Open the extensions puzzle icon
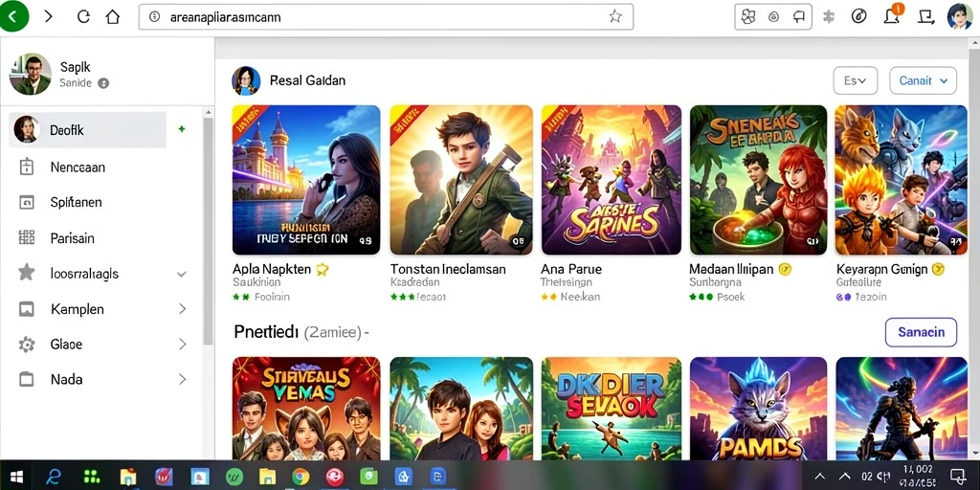This screenshot has height=490, width=980. 829,17
